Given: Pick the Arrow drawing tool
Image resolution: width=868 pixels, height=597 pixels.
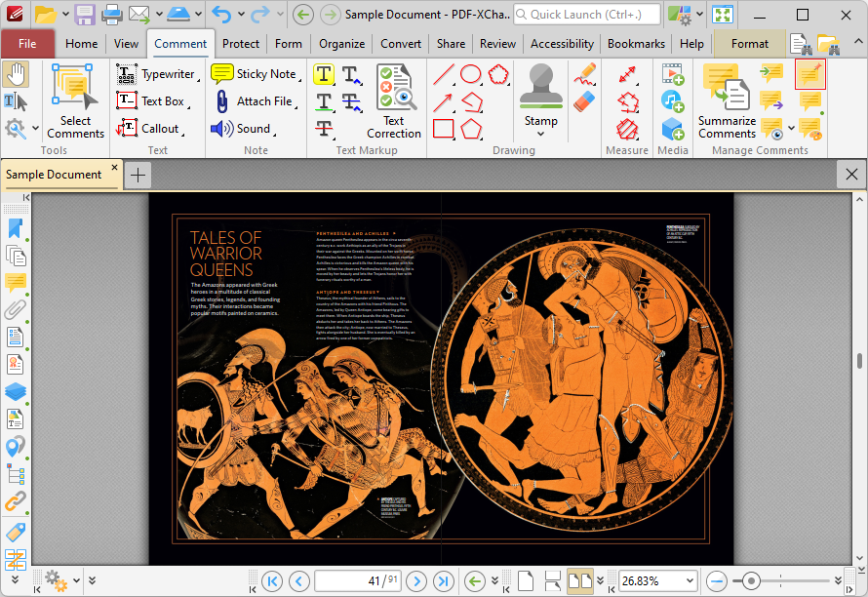Looking at the screenshot, I should [x=444, y=101].
